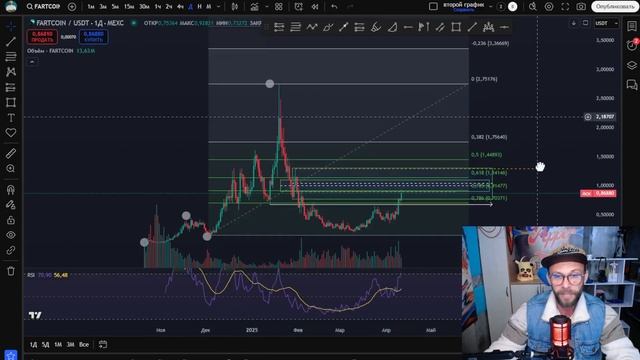Toggle hide all drawings eye icon
This screenshot has width=640, height=360.
(11, 235)
